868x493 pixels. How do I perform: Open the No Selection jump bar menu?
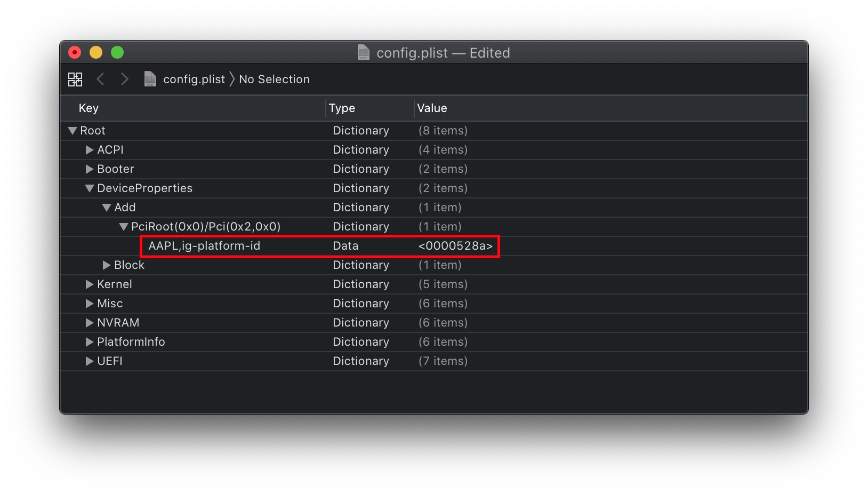[274, 79]
